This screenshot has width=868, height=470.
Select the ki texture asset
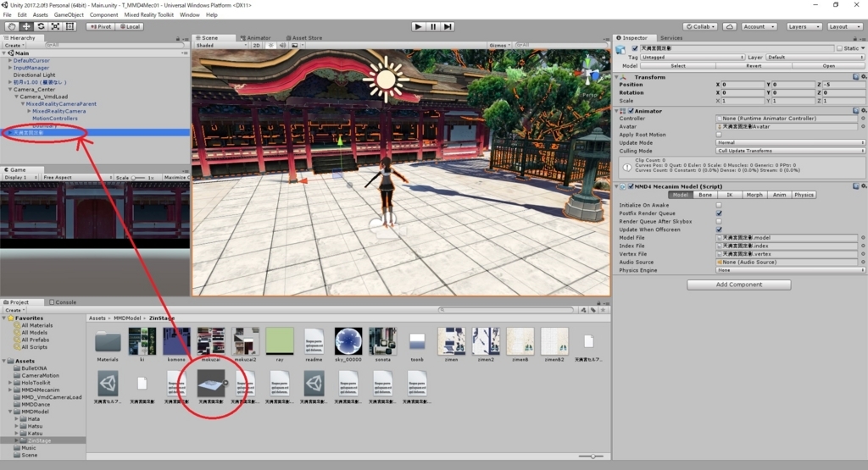pos(142,341)
